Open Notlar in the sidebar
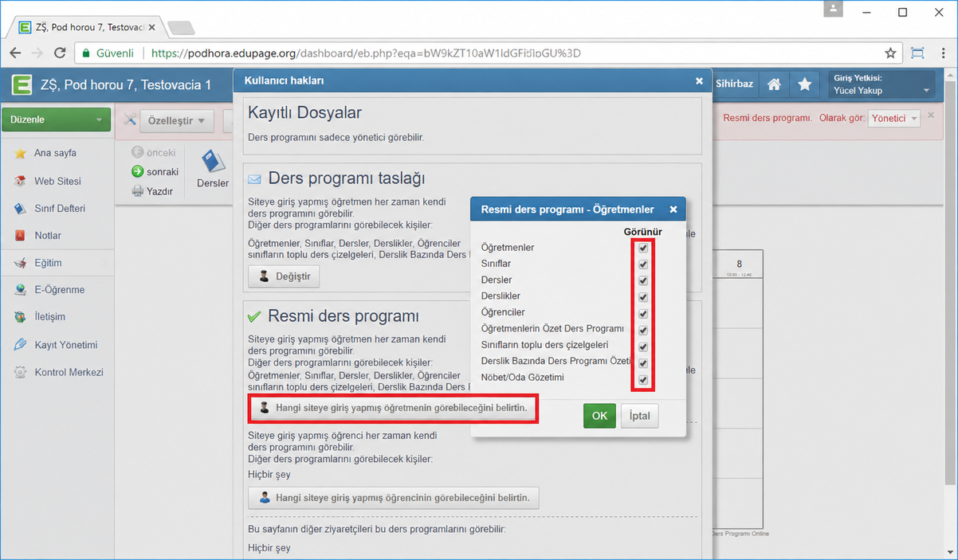958x560 pixels. [x=48, y=236]
